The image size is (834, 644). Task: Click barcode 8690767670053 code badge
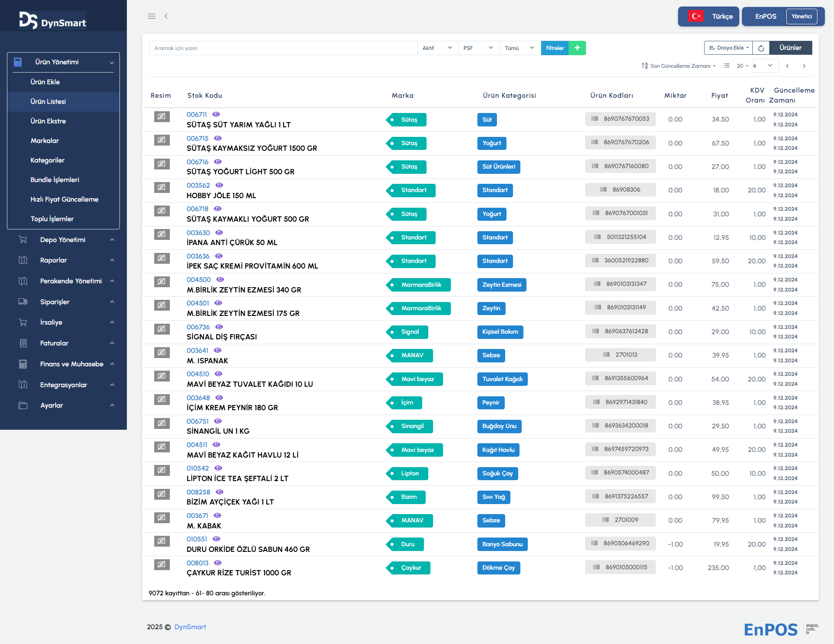(x=620, y=119)
